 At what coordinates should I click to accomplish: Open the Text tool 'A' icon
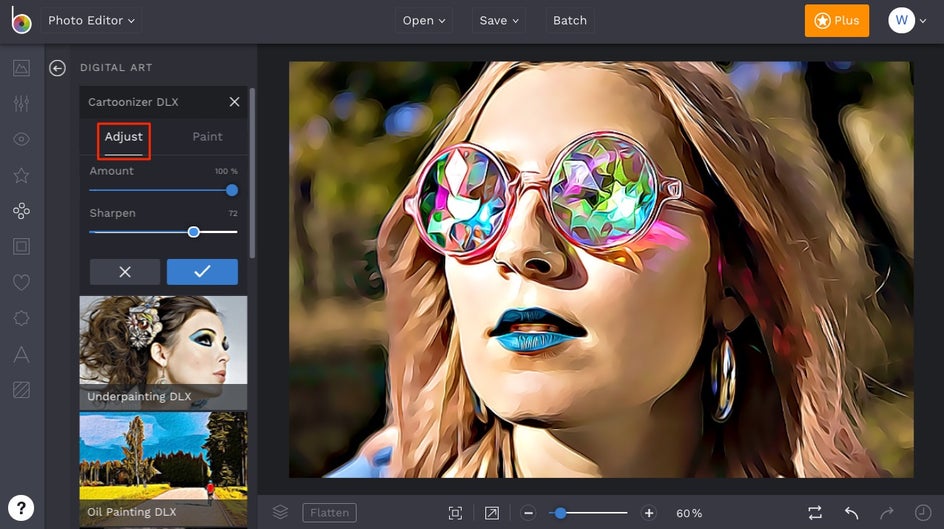(x=21, y=354)
